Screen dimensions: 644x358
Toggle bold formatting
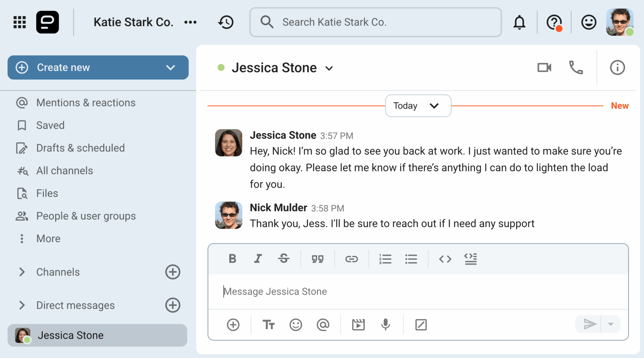click(x=232, y=259)
